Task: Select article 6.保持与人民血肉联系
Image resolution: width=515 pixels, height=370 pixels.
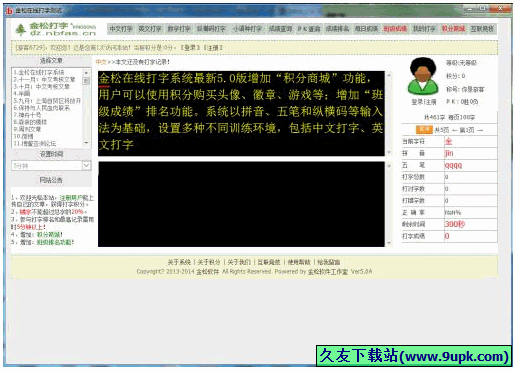Action: click(42, 108)
